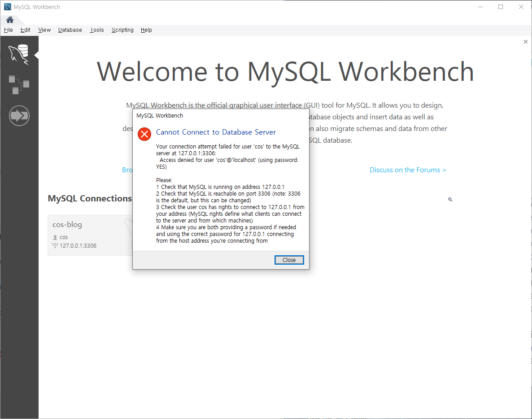
Task: Click the user icon on the cos-blog tile
Action: point(55,237)
